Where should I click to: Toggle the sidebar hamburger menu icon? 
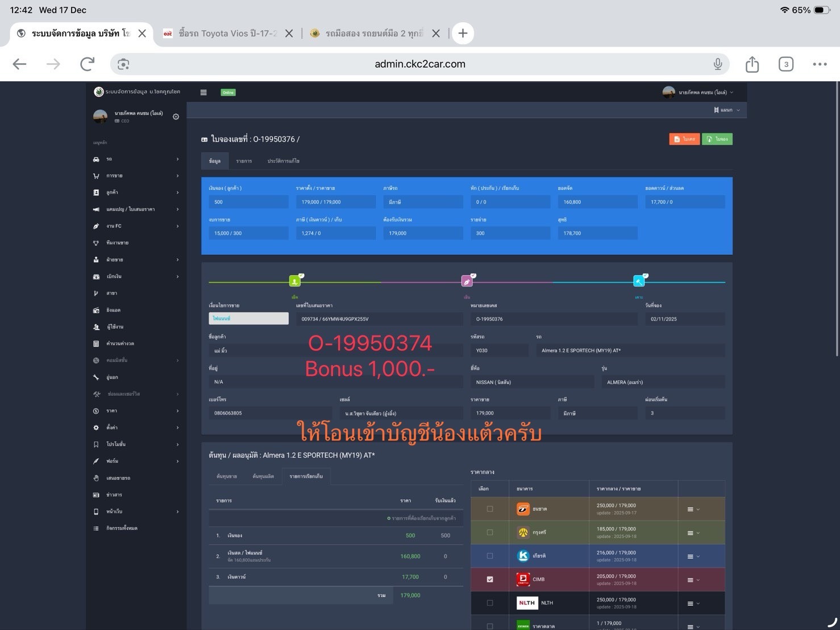click(x=203, y=92)
